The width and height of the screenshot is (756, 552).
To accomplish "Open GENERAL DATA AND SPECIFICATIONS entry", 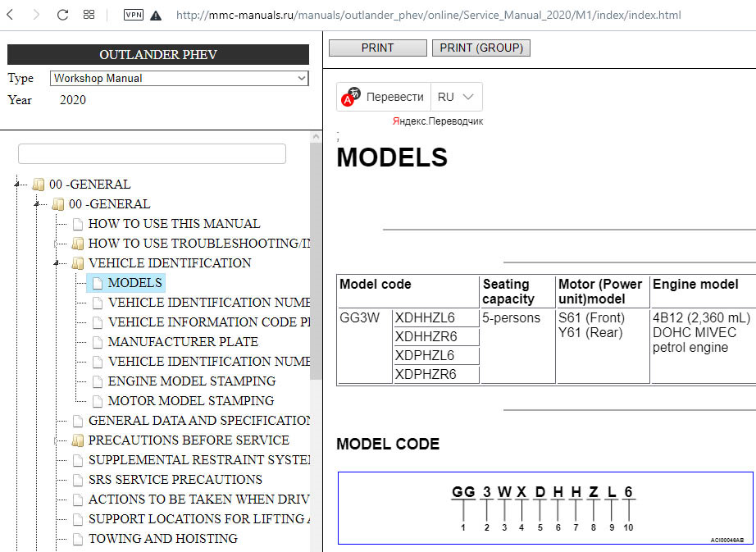I will pos(199,421).
